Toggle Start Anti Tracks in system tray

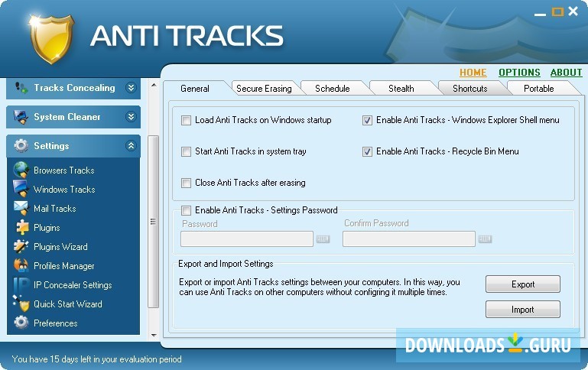click(x=186, y=152)
